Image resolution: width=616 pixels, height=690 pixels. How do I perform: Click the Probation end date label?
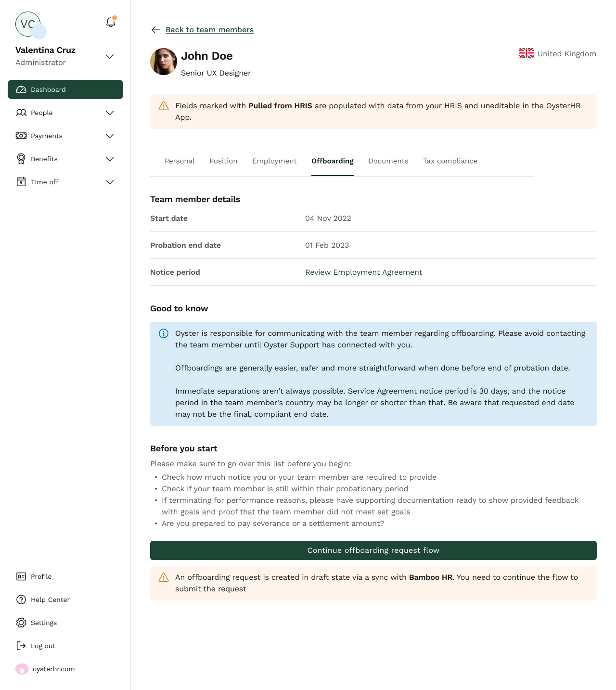186,245
